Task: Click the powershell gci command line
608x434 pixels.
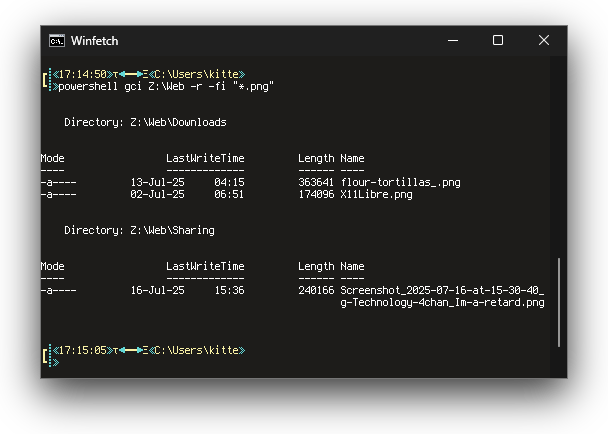Action: point(166,86)
